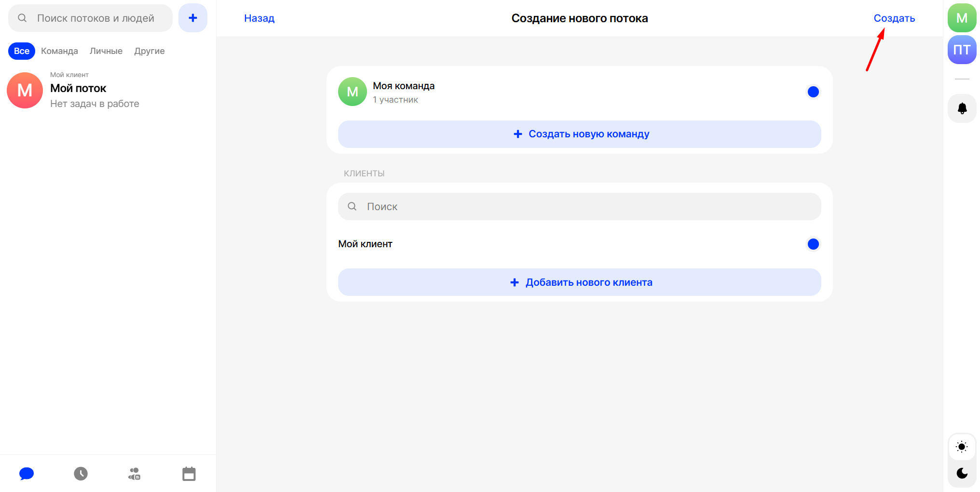Switch to the Другие filter tab

tap(150, 51)
